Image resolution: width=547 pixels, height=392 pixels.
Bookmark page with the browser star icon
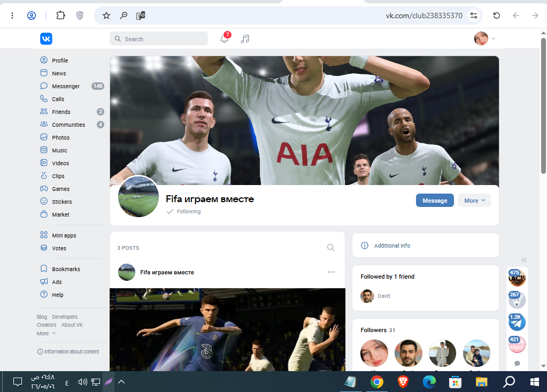[106, 16]
